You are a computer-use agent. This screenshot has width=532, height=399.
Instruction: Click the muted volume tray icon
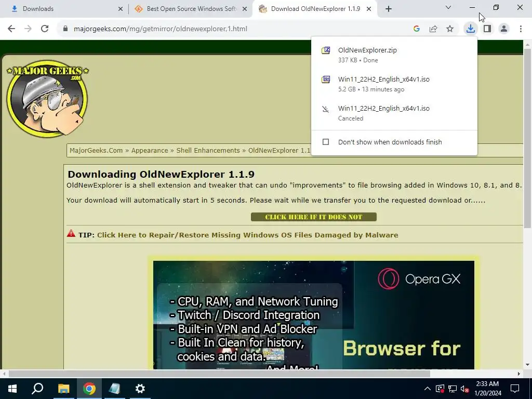(x=465, y=389)
